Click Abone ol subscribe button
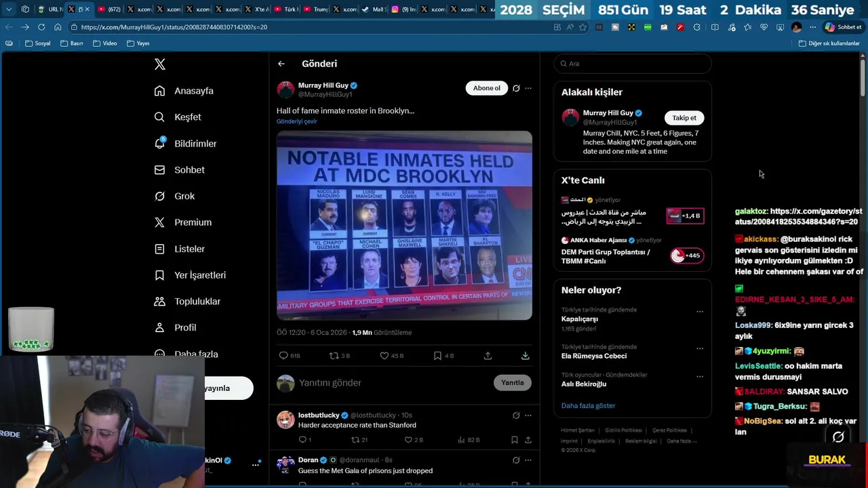 click(x=486, y=88)
